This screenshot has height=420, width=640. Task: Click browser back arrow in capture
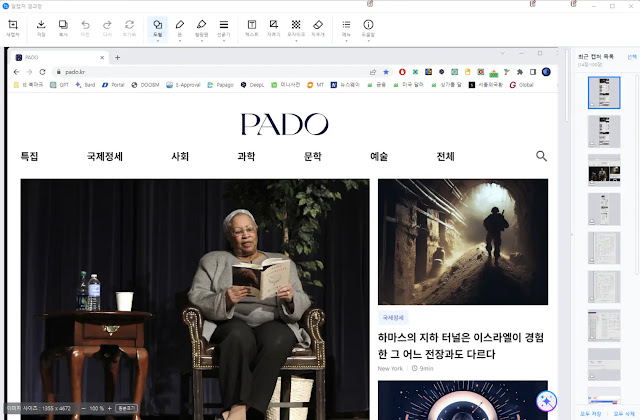(16, 72)
